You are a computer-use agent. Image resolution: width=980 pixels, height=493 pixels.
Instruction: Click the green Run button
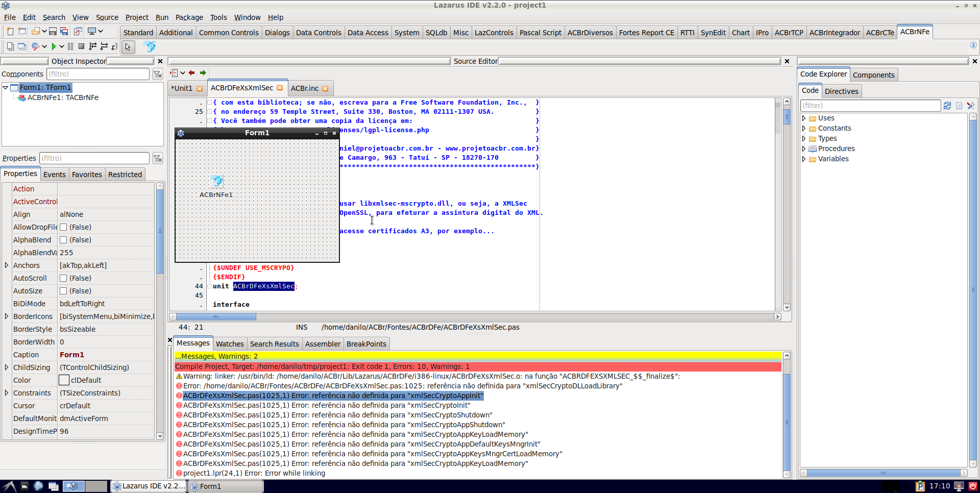pos(54,46)
